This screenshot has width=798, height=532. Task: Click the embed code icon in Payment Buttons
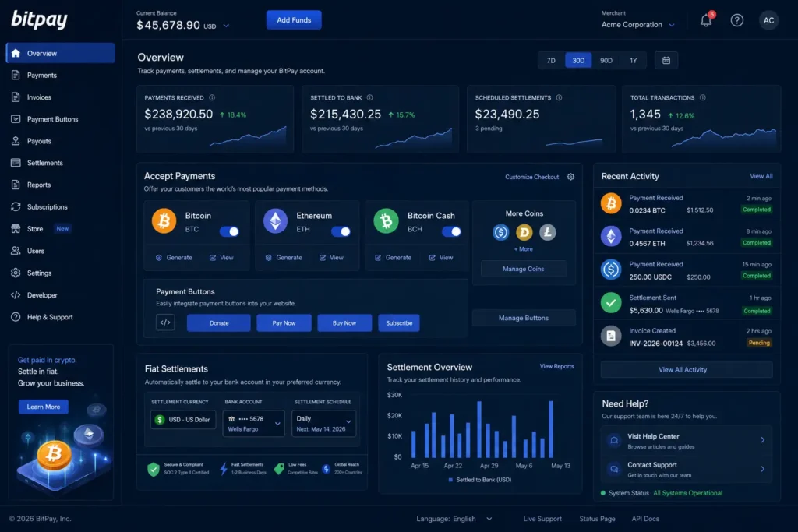[165, 322]
